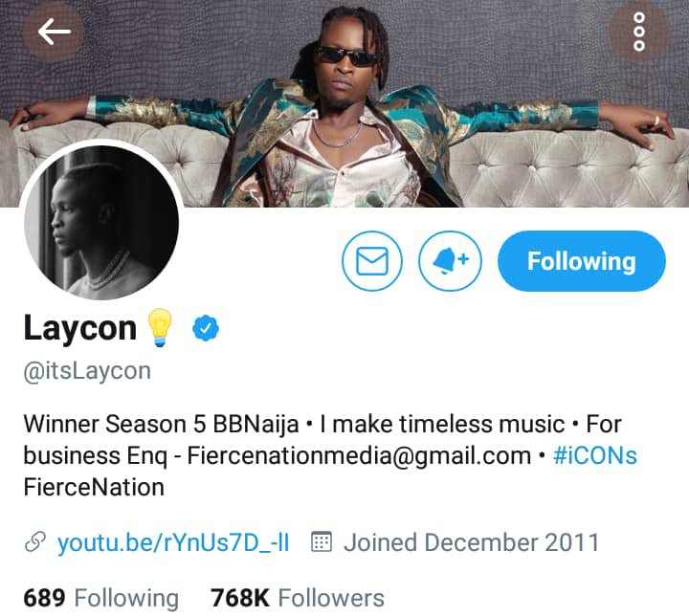The width and height of the screenshot is (689, 616).
Task: Toggle the Following button
Action: pos(582,261)
